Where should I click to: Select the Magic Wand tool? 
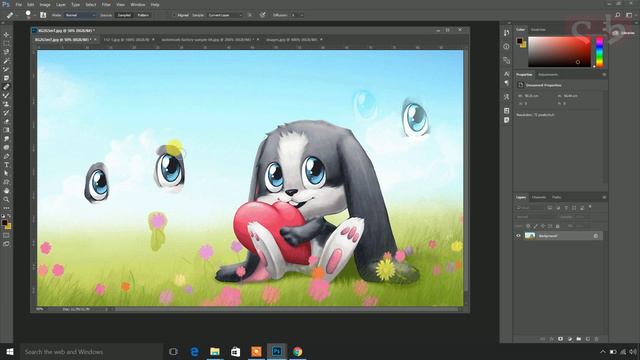pos(6,60)
